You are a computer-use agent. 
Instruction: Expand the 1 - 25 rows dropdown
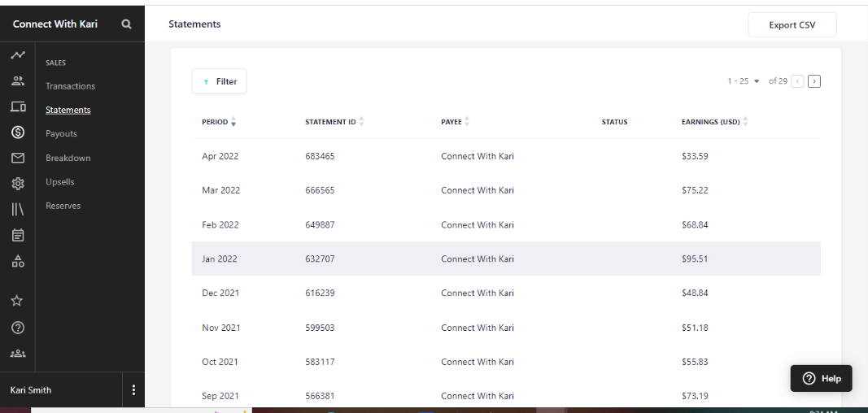[x=744, y=81]
